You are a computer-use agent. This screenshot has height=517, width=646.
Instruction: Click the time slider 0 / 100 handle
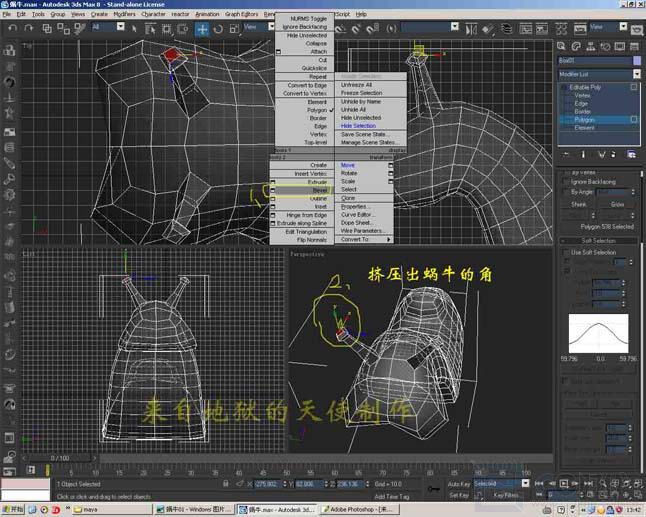[x=60, y=458]
